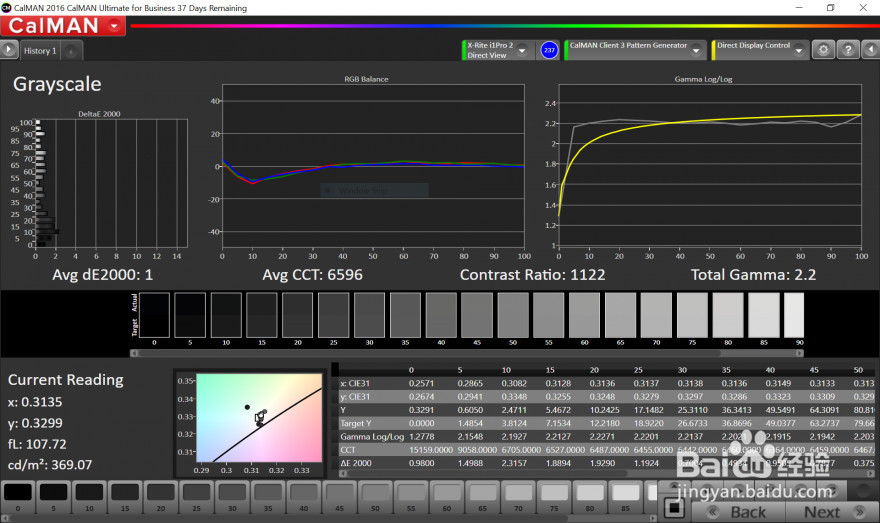Click the Gamma Log/Log row label in table
This screenshot has width=880, height=523.
click(372, 437)
